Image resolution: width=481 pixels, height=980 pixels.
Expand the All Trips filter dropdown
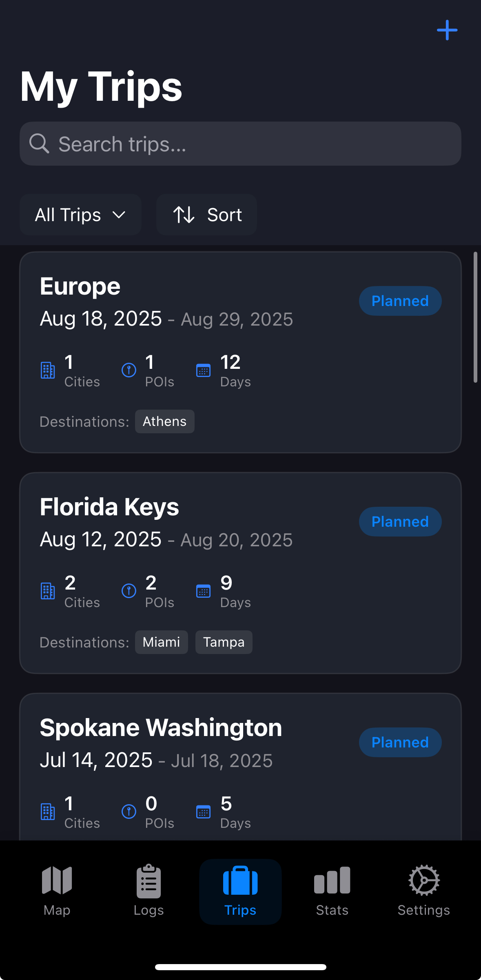(x=80, y=215)
